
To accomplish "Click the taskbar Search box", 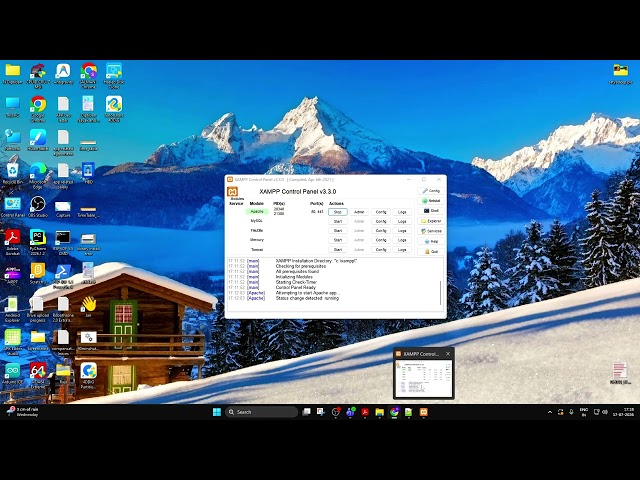I will [261, 412].
